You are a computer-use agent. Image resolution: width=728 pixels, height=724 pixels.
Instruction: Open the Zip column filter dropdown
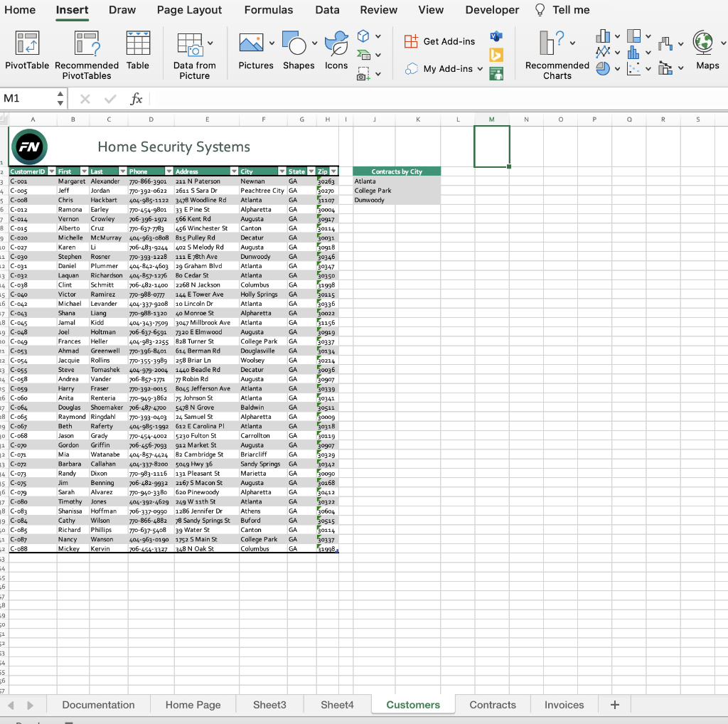[333, 171]
